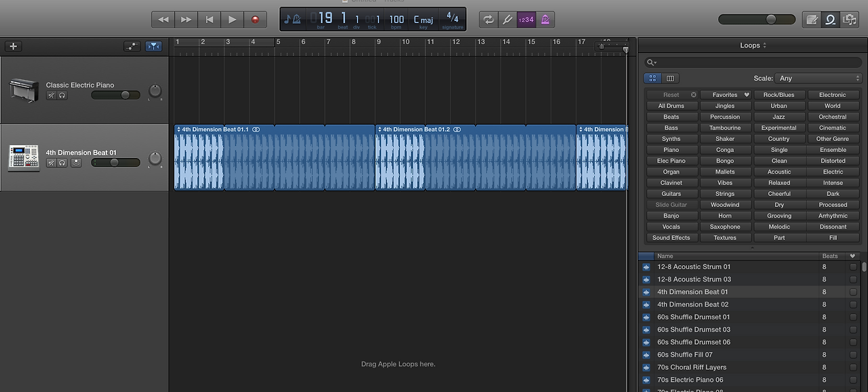
Task: Select loop 12-8 Acoustic Strum 01
Action: (x=749, y=267)
